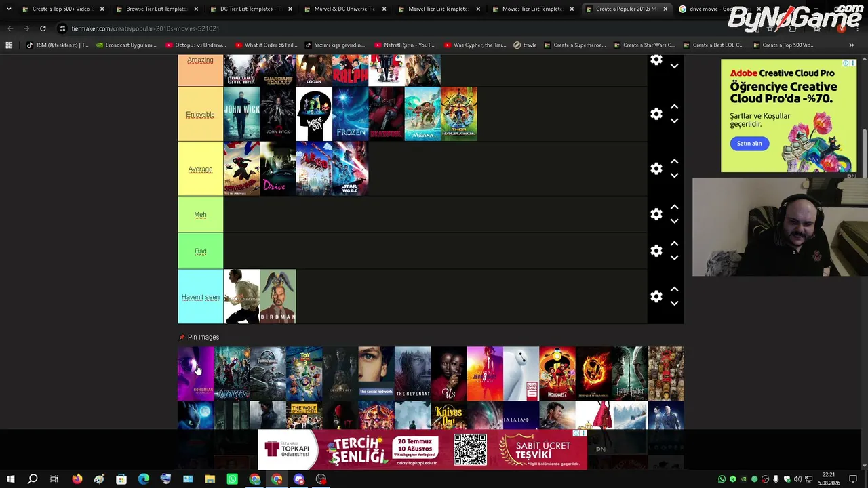Select the Drive poster in Average tier
This screenshot has width=868, height=488.
(x=278, y=169)
